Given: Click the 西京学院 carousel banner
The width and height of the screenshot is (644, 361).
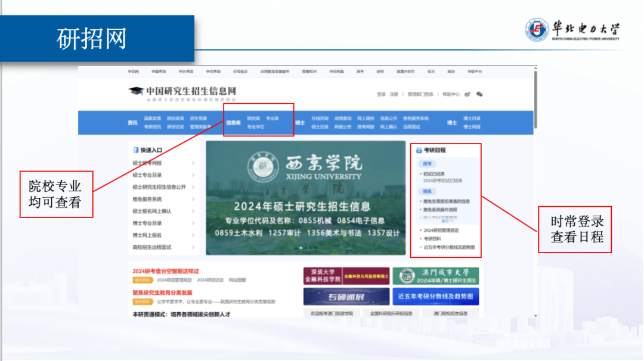Looking at the screenshot, I should point(305,198).
